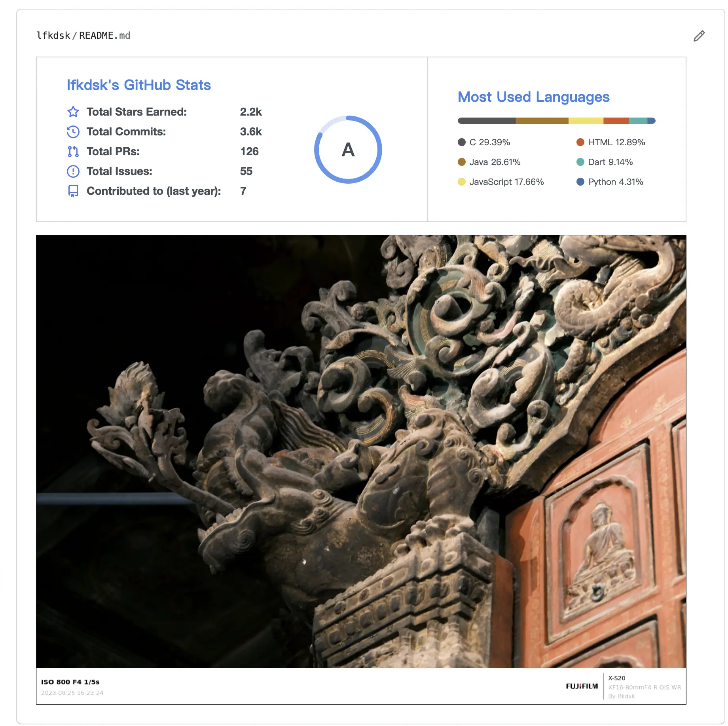Image resolution: width=728 pixels, height=726 pixels.
Task: Click the Contributed to (last year) label
Action: tap(154, 191)
